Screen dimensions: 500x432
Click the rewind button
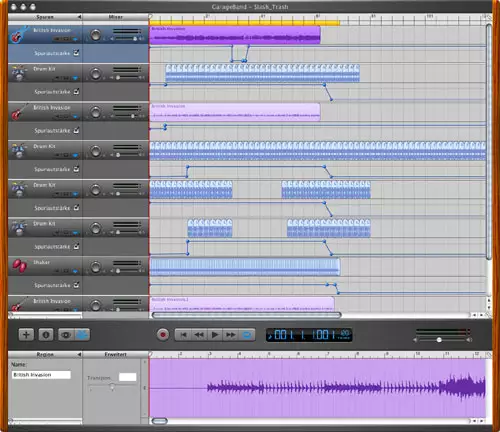tap(199, 335)
